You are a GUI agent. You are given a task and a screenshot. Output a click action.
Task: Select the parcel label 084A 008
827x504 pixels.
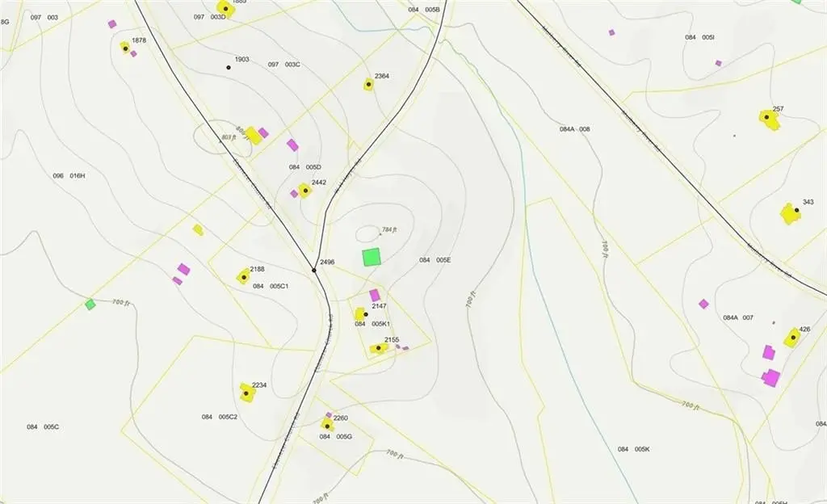point(575,129)
